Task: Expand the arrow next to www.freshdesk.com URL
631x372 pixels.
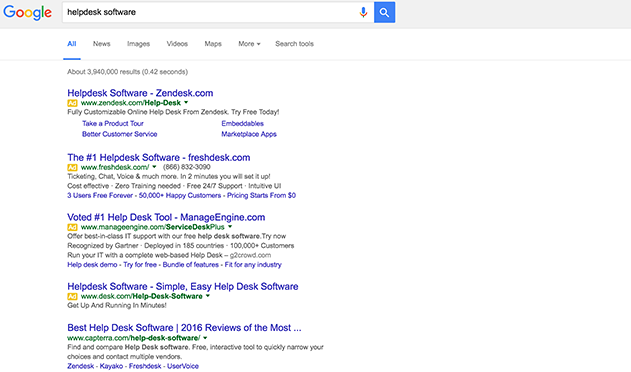Action: tap(154, 167)
